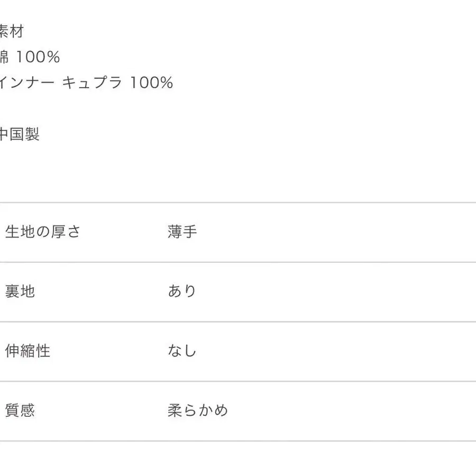The width and height of the screenshot is (476, 476).
Task: Click the 材 character in heading
Action: point(16,31)
